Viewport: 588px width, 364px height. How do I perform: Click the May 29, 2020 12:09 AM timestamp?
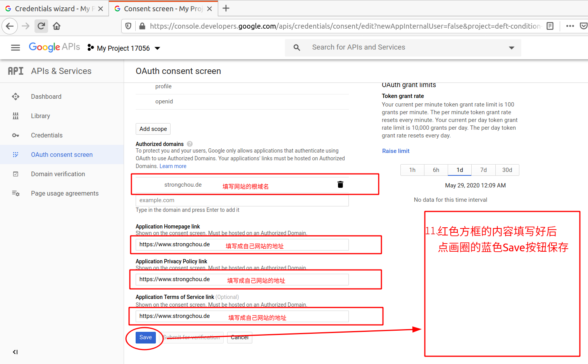475,185
